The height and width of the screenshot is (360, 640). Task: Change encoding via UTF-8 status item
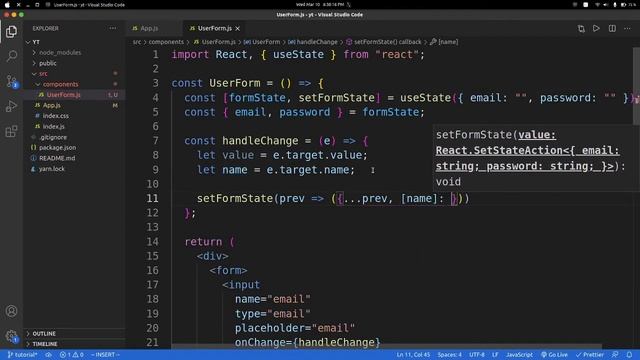tap(477, 355)
